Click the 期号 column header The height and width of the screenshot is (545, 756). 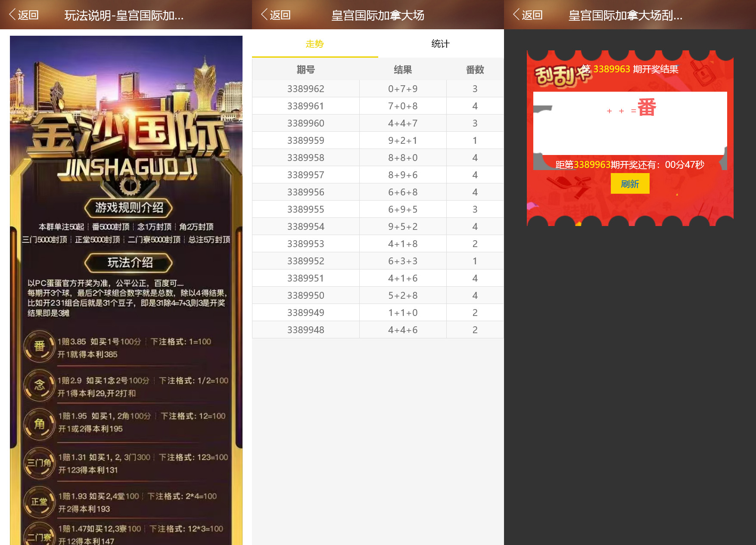tap(305, 69)
